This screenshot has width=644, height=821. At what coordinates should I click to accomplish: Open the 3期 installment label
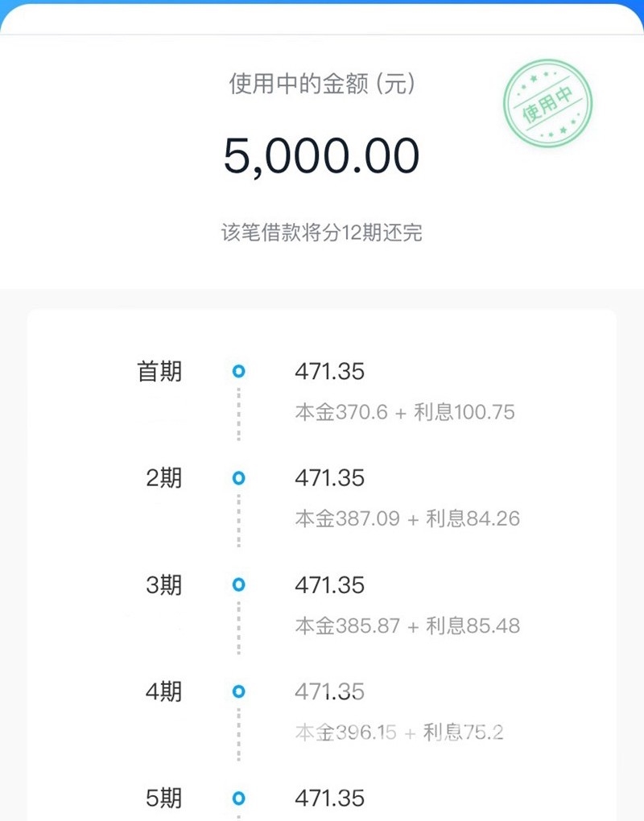pyautogui.click(x=164, y=585)
